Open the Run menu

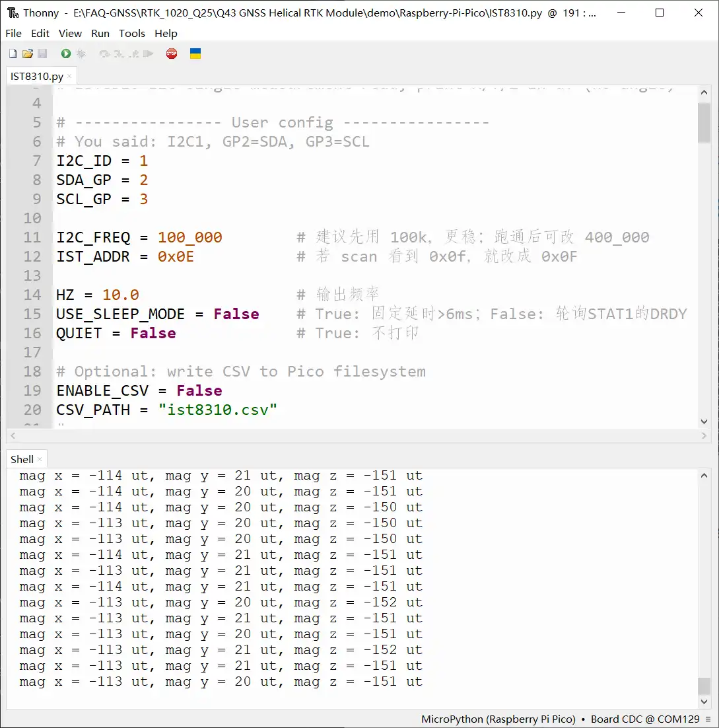100,33
